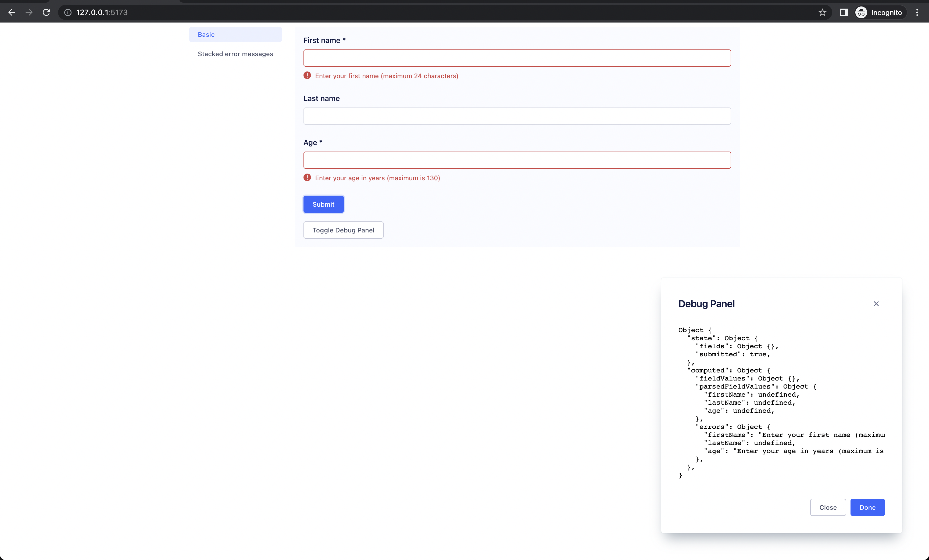The height and width of the screenshot is (560, 929).
Task: Open the side panel icon in the toolbar
Action: coord(844,12)
